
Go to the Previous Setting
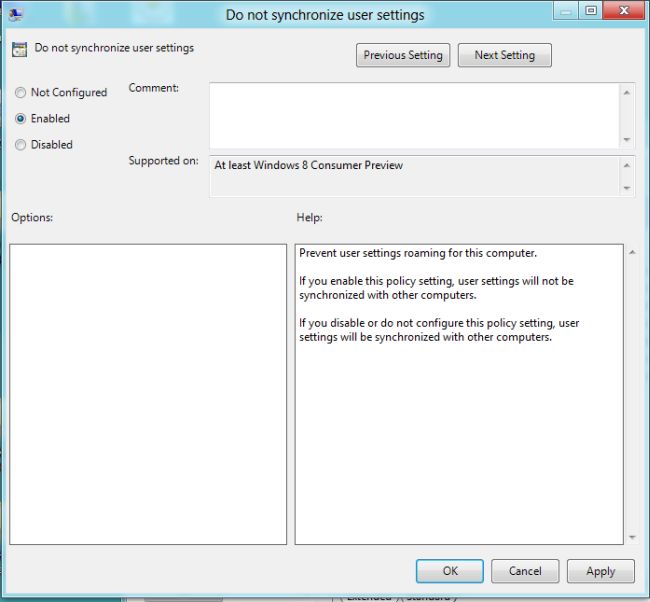(x=403, y=55)
